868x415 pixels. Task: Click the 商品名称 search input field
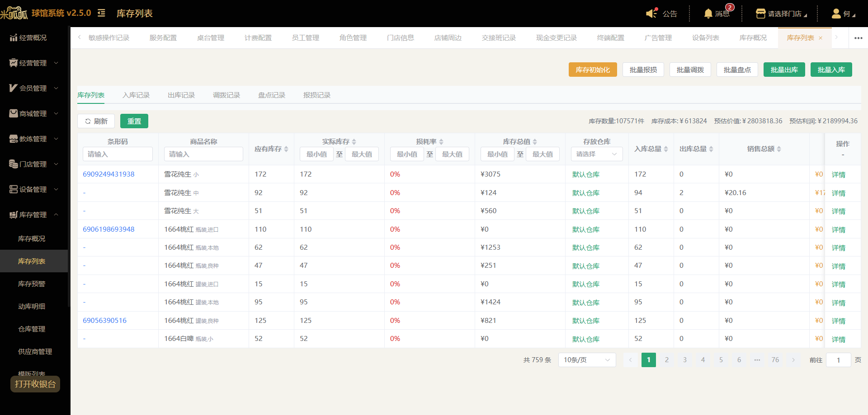tap(203, 154)
